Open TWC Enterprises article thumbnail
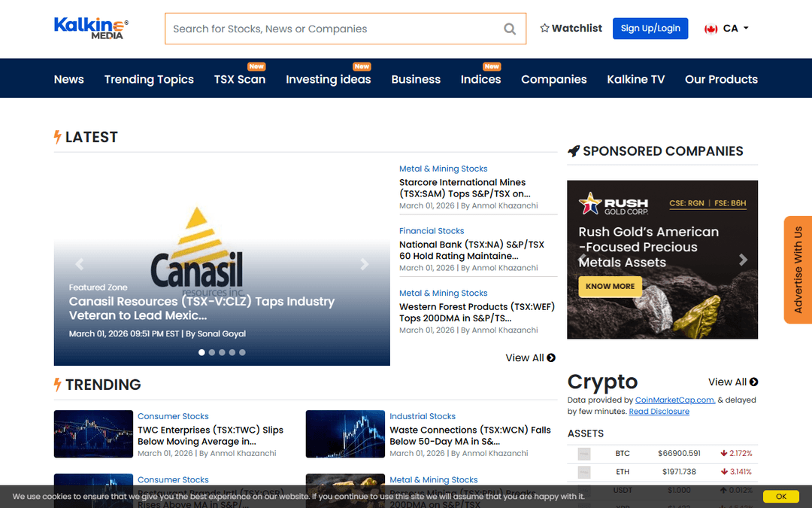 coord(93,434)
